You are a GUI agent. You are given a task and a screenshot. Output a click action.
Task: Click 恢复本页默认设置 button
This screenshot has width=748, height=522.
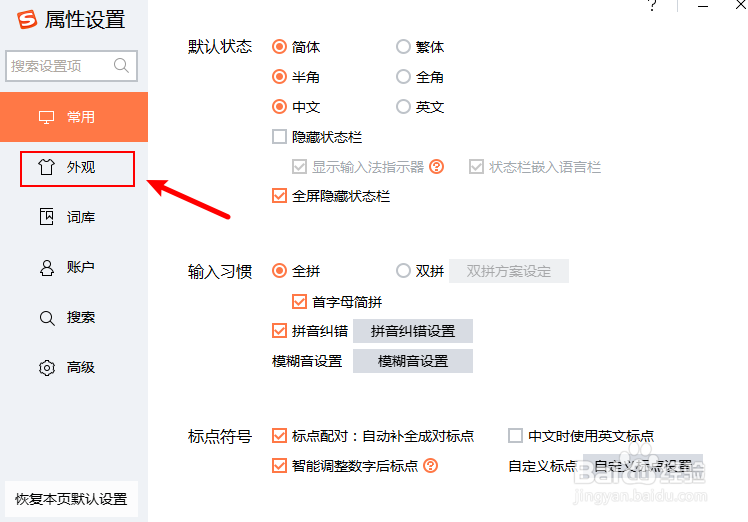coord(71,499)
